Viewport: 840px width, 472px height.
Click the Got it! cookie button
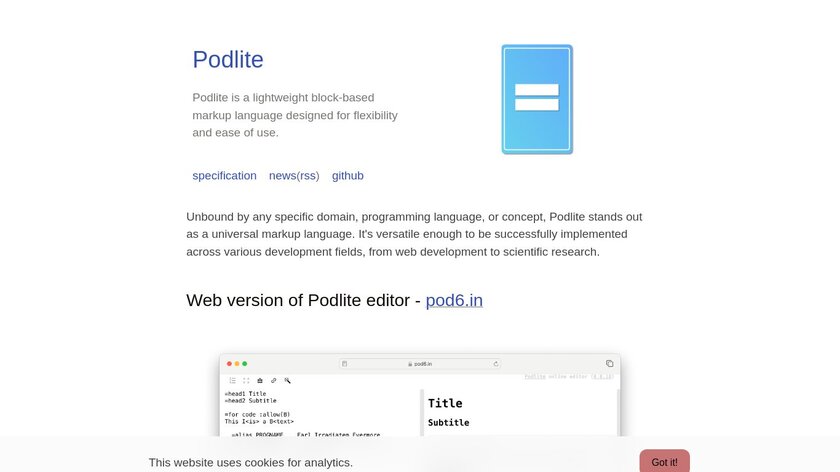coord(664,462)
